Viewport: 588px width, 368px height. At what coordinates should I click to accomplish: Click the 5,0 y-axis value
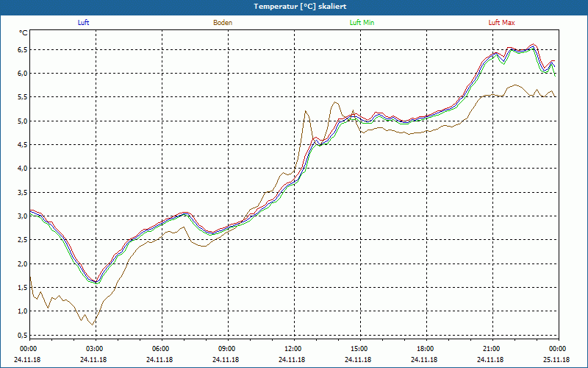tap(23, 121)
